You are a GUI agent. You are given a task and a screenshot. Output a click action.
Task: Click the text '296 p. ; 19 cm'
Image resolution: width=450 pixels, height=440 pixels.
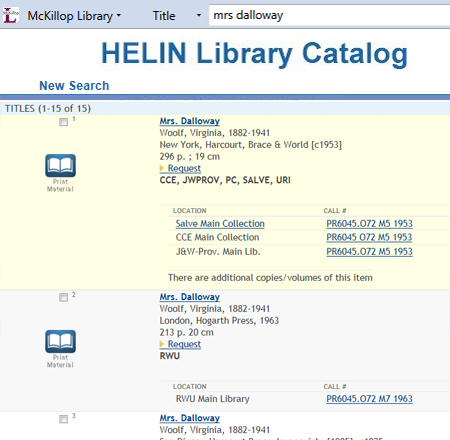pos(190,157)
